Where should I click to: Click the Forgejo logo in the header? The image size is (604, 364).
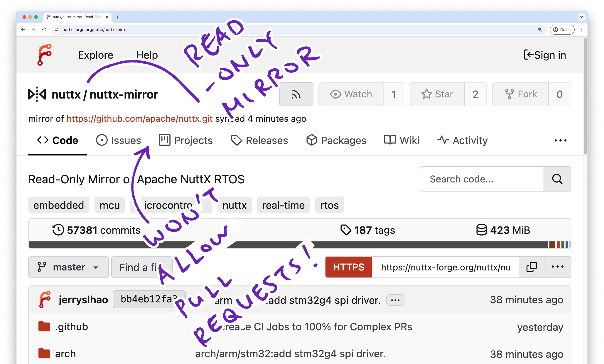[x=45, y=55]
